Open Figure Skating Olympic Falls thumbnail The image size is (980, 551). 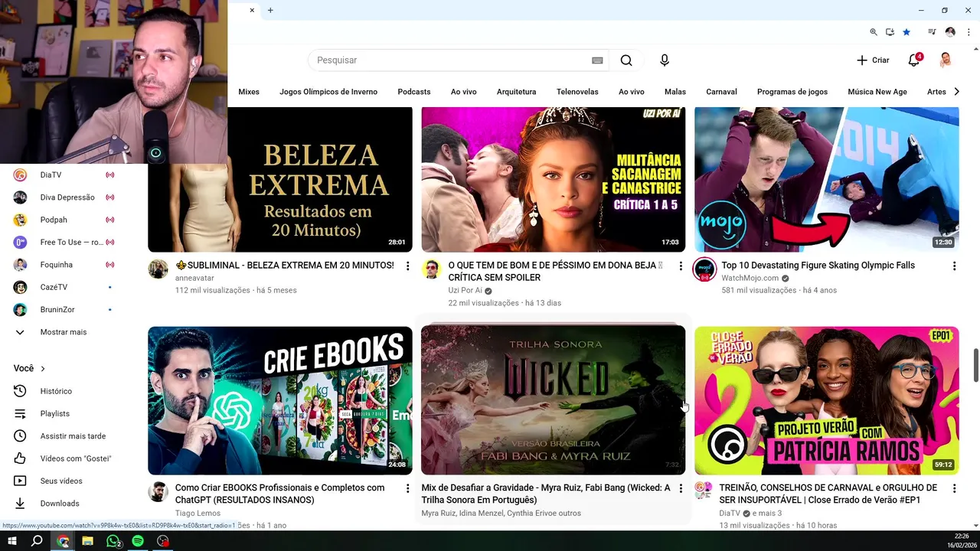pyautogui.click(x=827, y=180)
